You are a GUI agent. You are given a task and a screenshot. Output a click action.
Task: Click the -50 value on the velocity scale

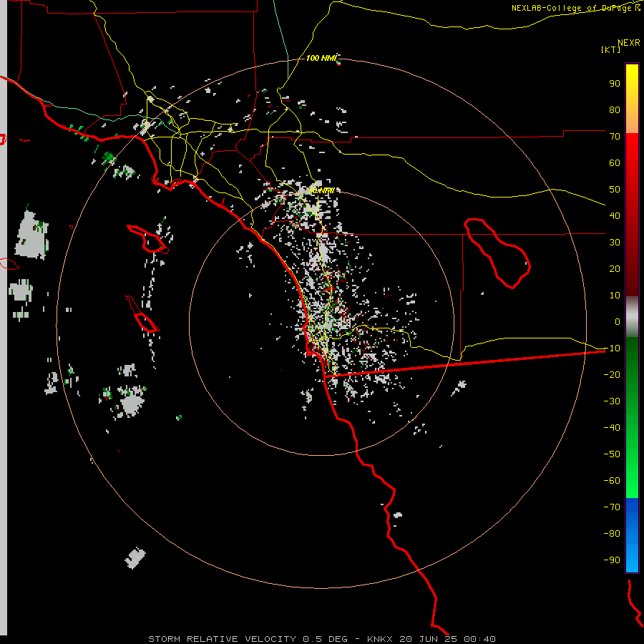612,454
